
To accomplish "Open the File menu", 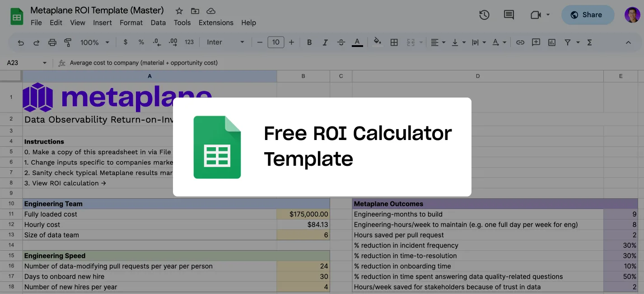I will coord(36,23).
